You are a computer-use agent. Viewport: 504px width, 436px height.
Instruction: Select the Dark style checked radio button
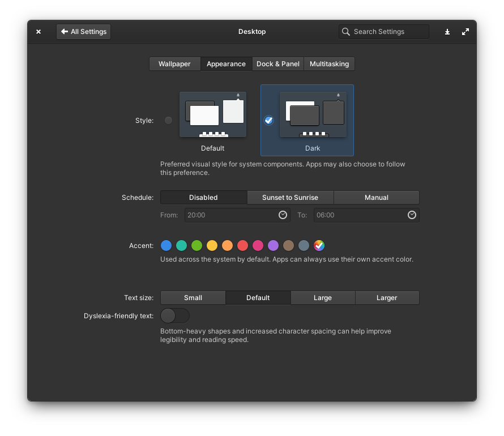pos(268,120)
